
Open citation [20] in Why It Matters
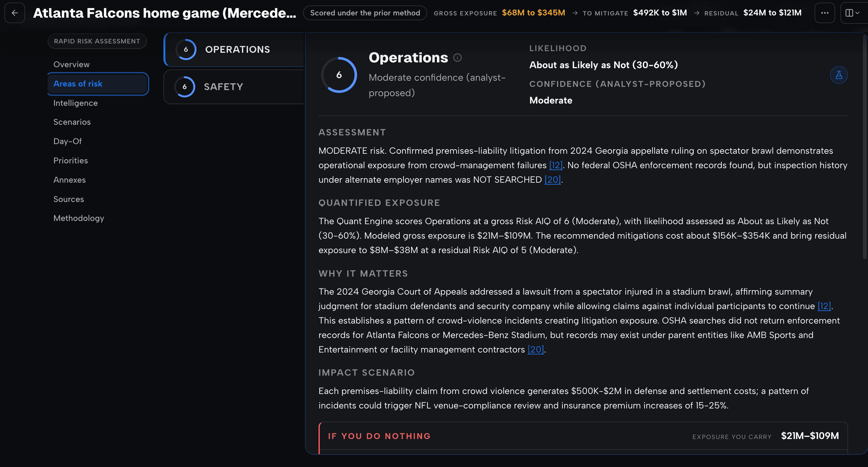pos(535,349)
